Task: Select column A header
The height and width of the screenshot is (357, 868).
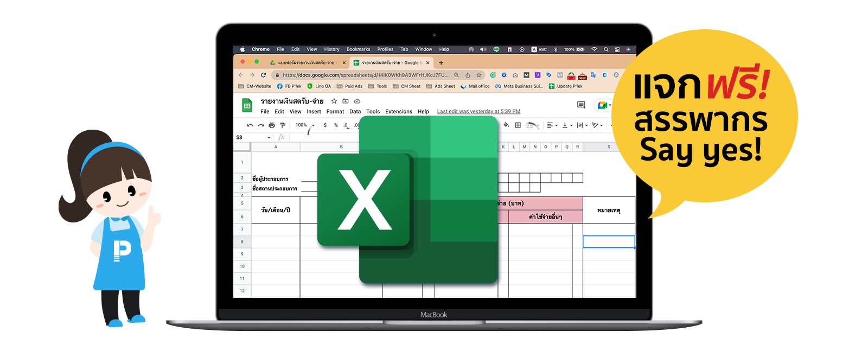Action: 276,146
